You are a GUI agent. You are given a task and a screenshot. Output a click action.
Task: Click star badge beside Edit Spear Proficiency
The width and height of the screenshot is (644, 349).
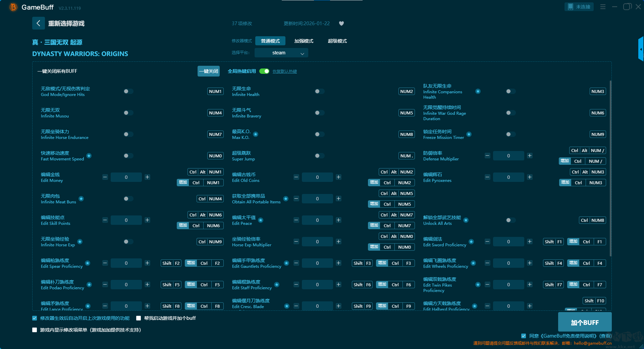pyautogui.click(x=88, y=263)
